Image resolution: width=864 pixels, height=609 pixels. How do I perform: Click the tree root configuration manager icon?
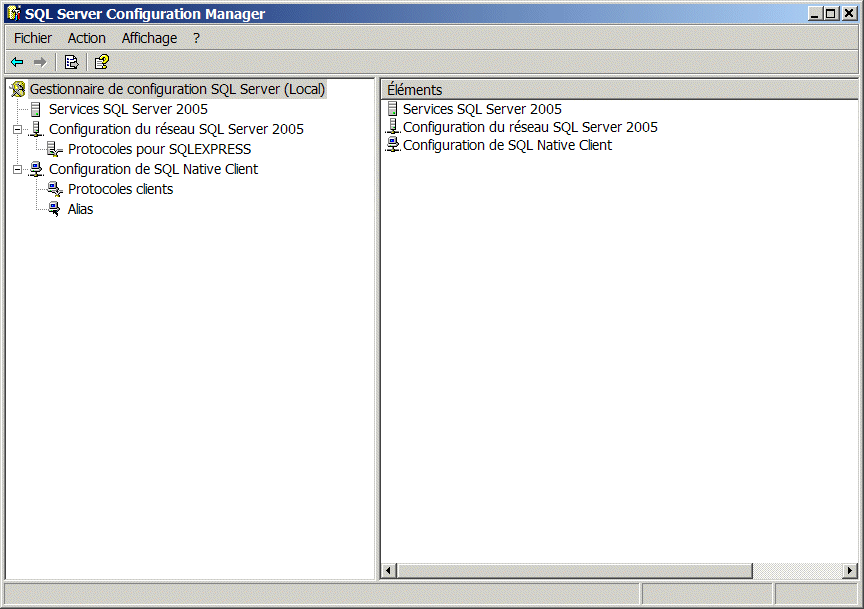point(18,89)
